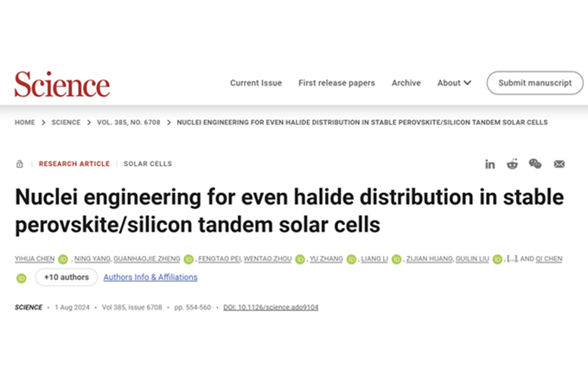Viewport: 588px width, 389px height.
Task: Click the Submit manuscript button
Action: [534, 83]
